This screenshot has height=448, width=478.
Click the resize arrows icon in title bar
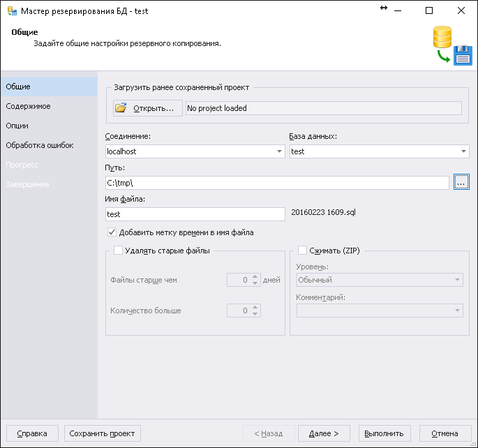coord(384,8)
